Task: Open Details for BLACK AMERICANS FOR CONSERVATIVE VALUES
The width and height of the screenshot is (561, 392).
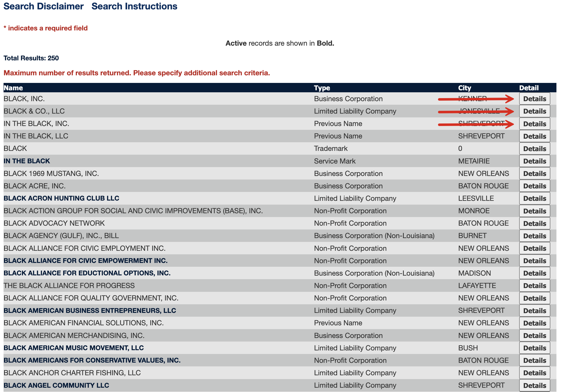Action: [x=535, y=360]
